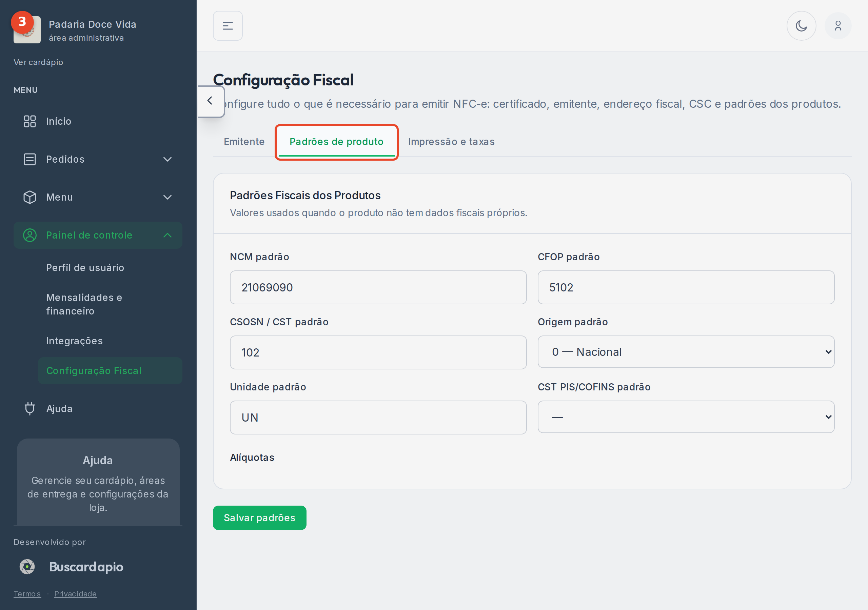Open the Impressão e taxas tab

(x=451, y=142)
